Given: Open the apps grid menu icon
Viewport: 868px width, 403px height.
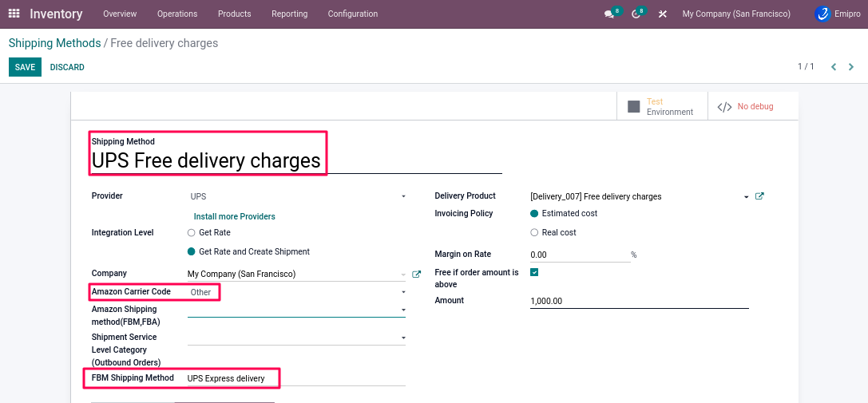Looking at the screenshot, I should coord(14,14).
